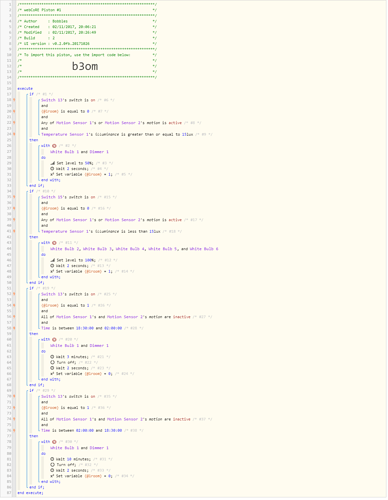Click the level bars icon before 'Set level to 100%'
This screenshot has width=388, height=500.
(x=52, y=260)
